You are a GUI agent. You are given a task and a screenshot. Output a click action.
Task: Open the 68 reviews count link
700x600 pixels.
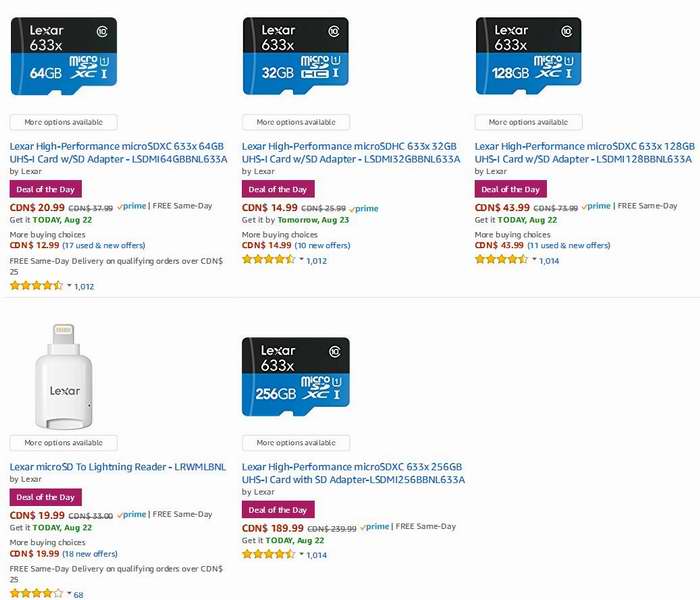click(79, 595)
